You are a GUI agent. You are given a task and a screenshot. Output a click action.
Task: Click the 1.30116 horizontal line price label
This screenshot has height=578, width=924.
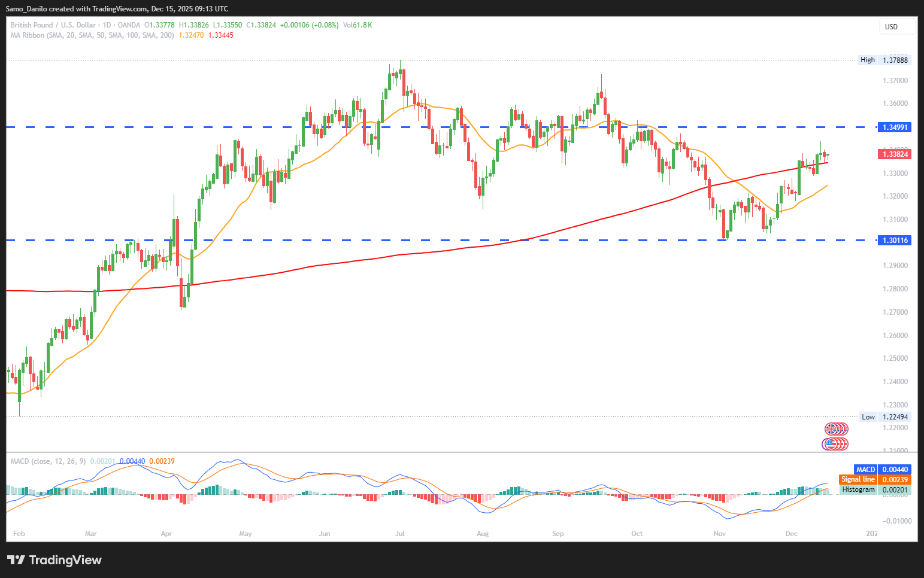895,241
